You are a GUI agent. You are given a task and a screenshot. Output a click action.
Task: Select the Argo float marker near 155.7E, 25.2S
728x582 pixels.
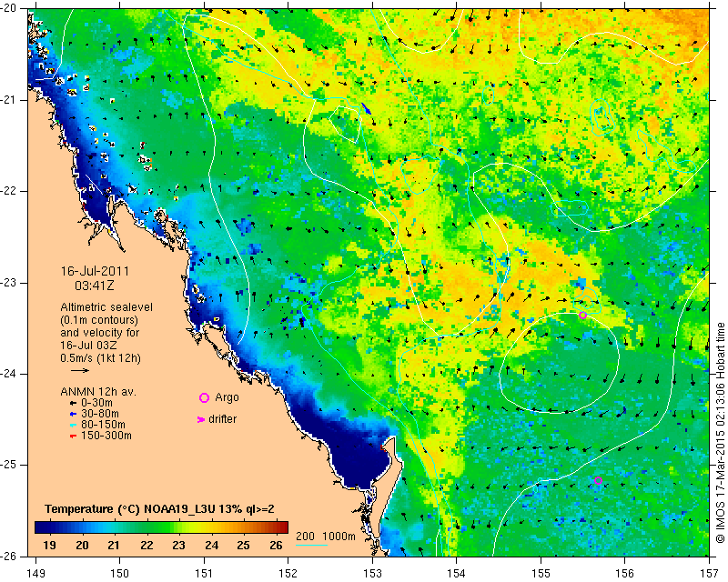pos(598,480)
